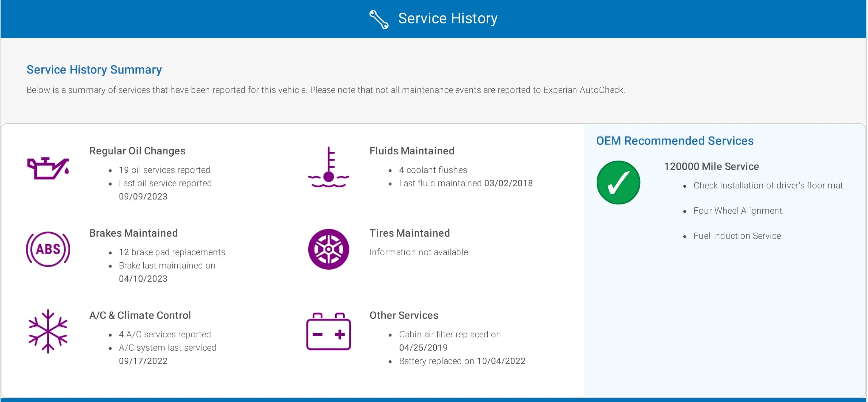Click 'Battery replaced on 10/04/2022' line

point(462,361)
